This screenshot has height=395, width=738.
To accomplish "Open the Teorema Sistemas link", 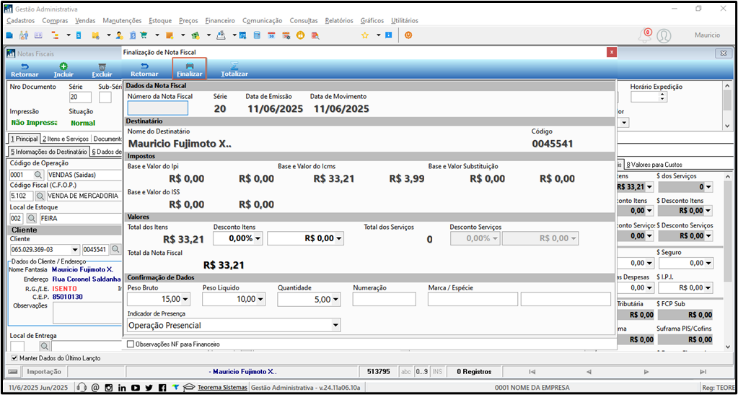I will tap(222, 387).
